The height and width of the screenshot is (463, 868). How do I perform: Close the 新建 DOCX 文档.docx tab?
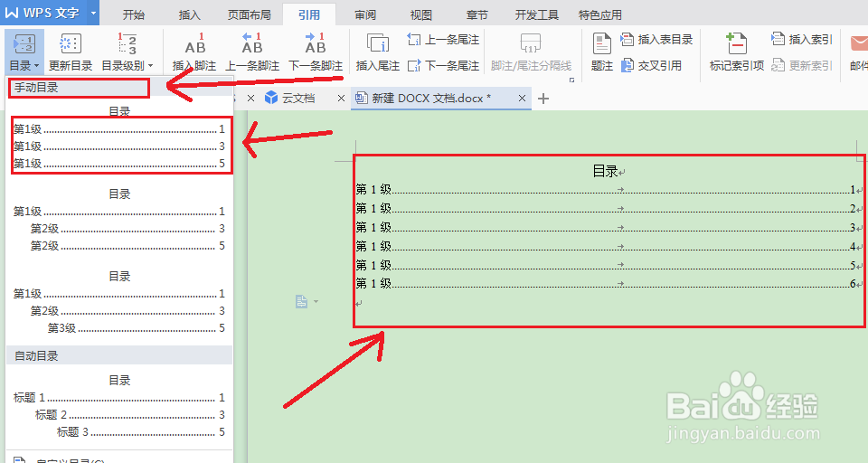click(522, 98)
